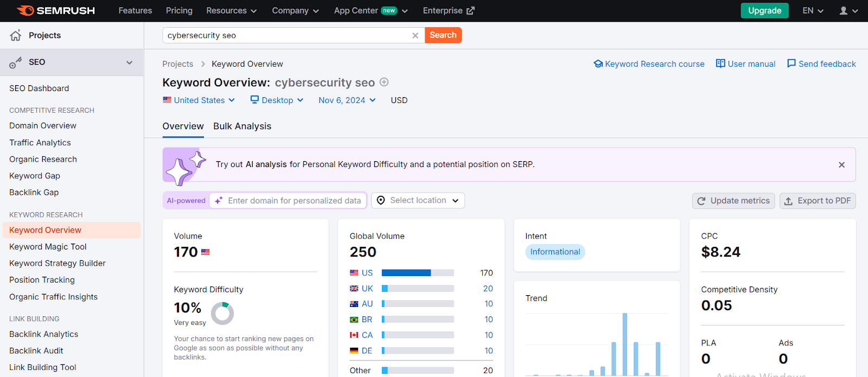Image resolution: width=868 pixels, height=377 pixels.
Task: Click the Keyword Research course graduation icon
Action: pos(598,63)
